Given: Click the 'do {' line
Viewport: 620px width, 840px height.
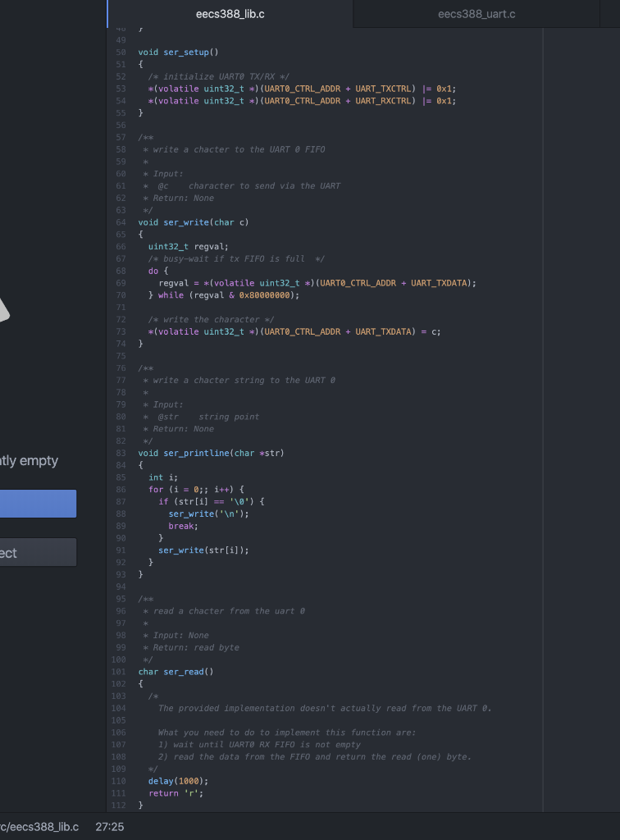Looking at the screenshot, I should click(x=158, y=271).
